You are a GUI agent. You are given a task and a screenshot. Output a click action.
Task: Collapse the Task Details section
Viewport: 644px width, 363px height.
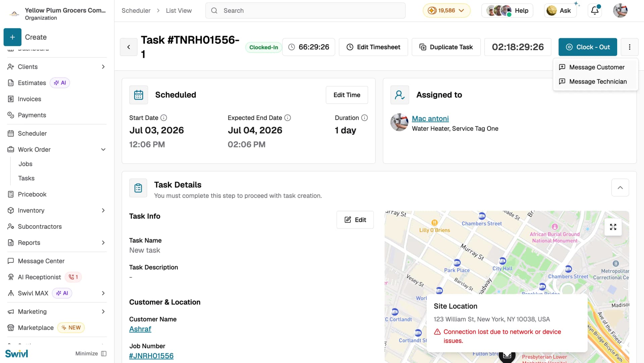click(x=620, y=188)
